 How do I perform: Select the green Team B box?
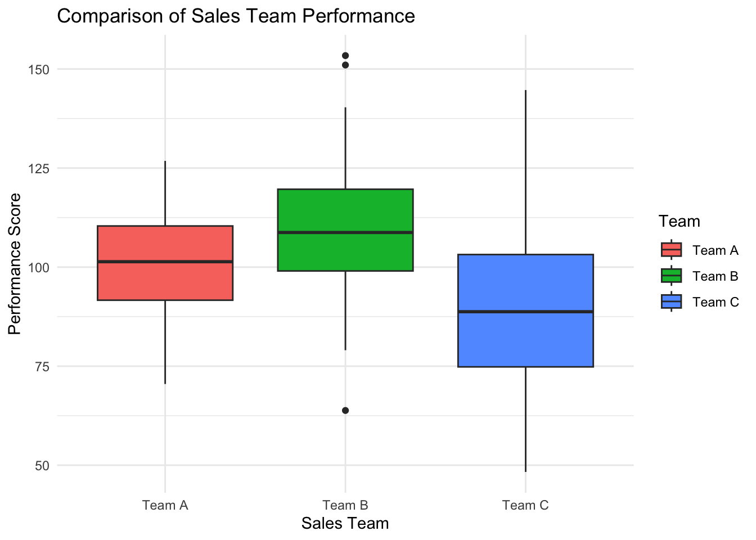pyautogui.click(x=345, y=250)
